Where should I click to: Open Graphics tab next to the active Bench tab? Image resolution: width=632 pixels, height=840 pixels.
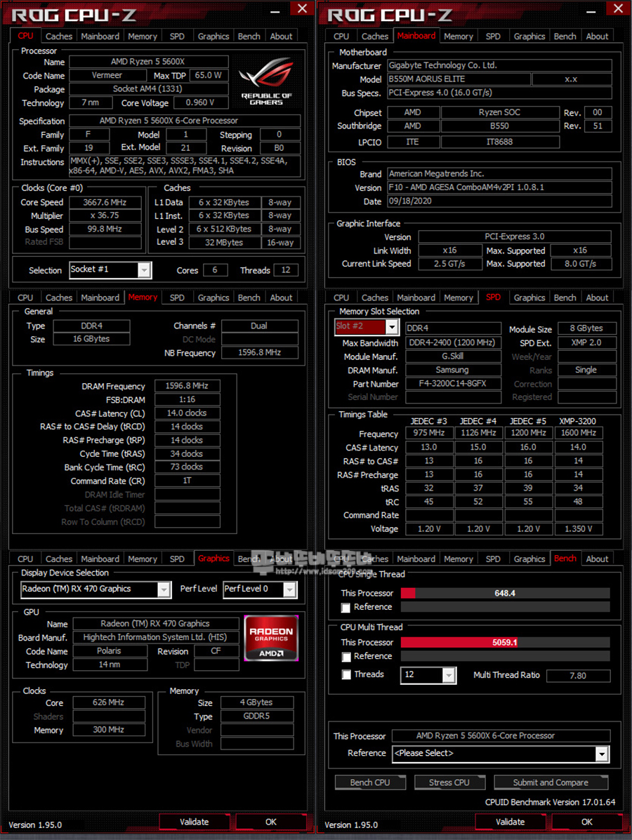pyautogui.click(x=529, y=559)
